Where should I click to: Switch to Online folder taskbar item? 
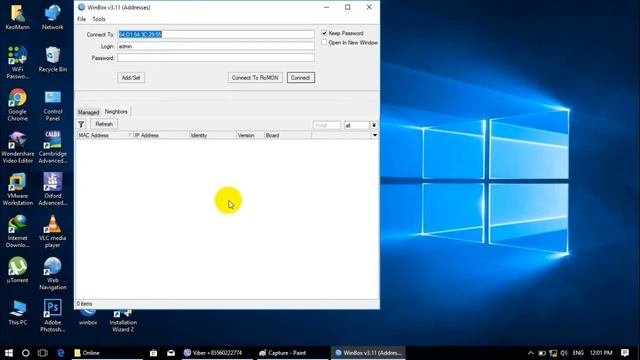click(107, 353)
